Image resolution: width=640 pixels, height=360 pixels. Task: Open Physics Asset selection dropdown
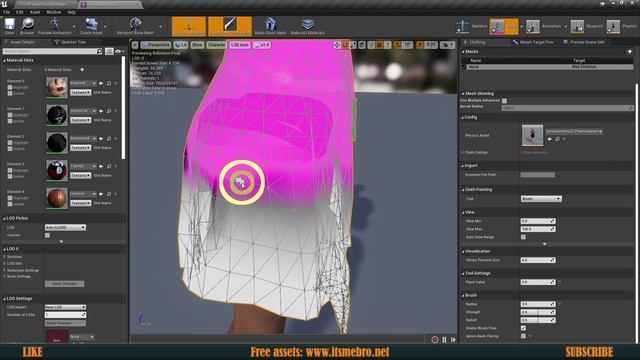[x=574, y=131]
